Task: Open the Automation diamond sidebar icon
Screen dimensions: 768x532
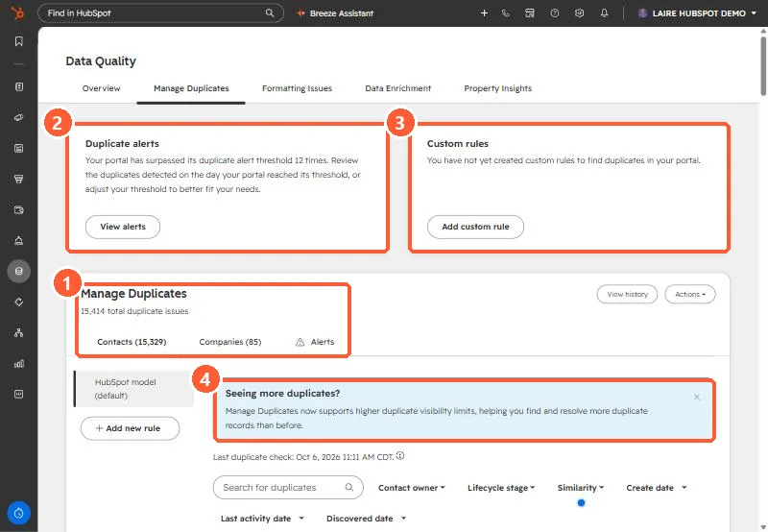Action: (x=18, y=302)
